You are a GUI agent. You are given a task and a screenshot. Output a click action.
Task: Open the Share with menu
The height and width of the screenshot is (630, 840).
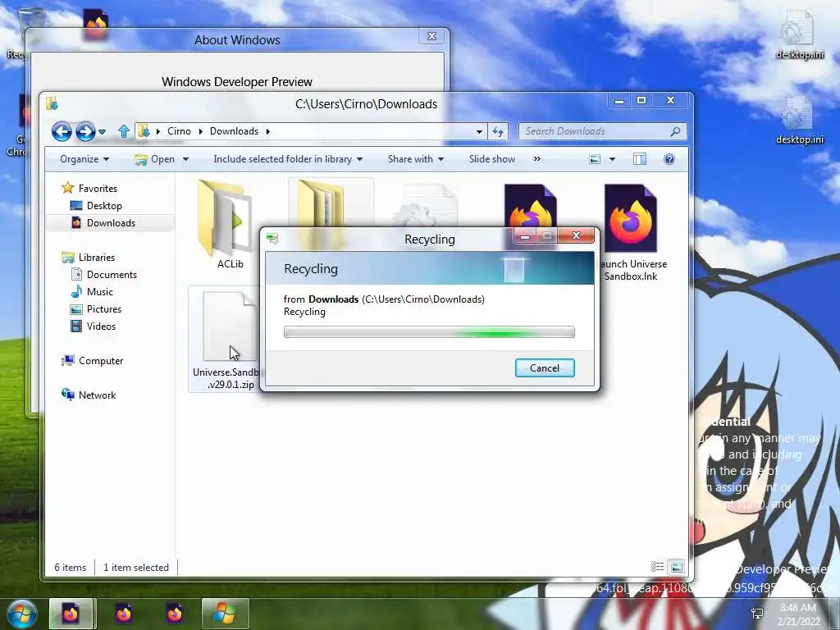pyautogui.click(x=416, y=159)
